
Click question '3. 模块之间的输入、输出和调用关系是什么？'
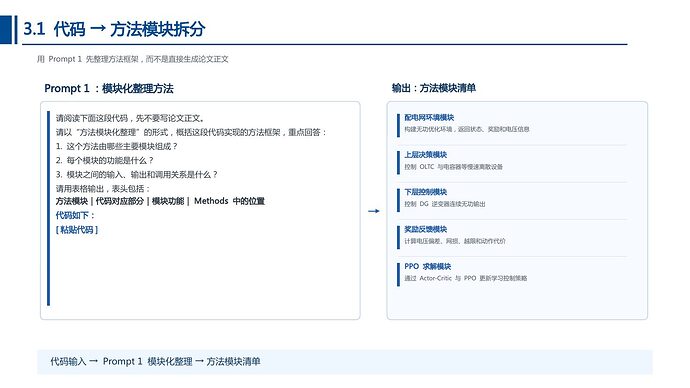[x=137, y=174]
